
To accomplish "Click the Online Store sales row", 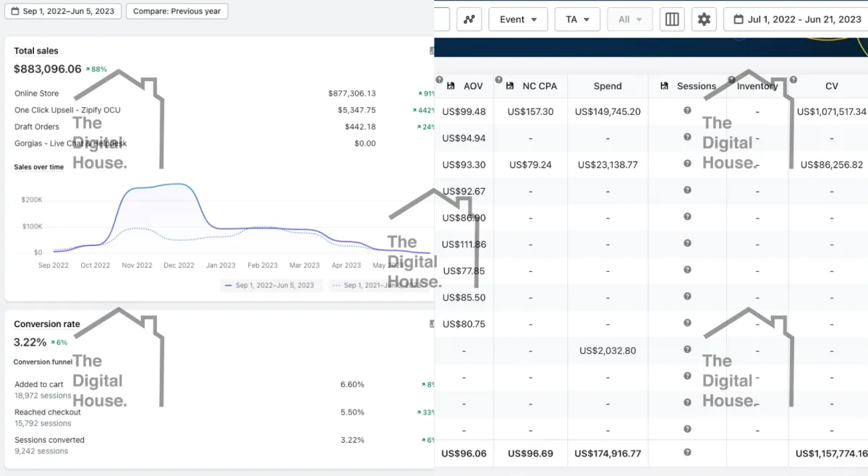I will tap(224, 93).
